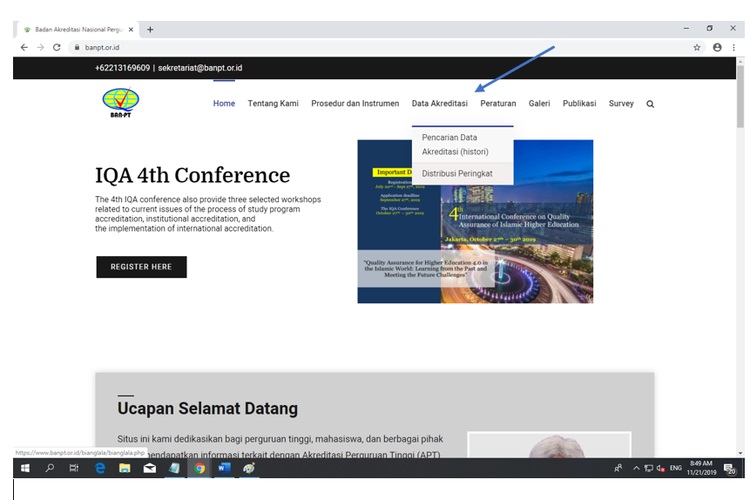Switch to Google Chrome on the taskbar
The height and width of the screenshot is (500, 750).
[199, 468]
